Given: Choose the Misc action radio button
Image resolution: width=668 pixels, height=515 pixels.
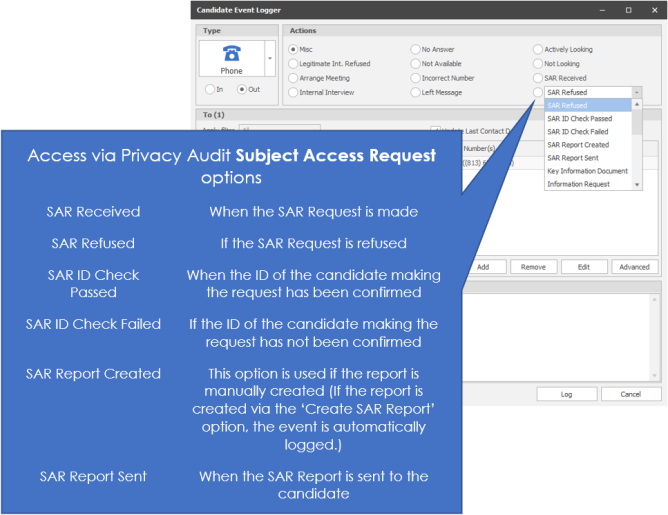Looking at the screenshot, I should click(x=293, y=49).
